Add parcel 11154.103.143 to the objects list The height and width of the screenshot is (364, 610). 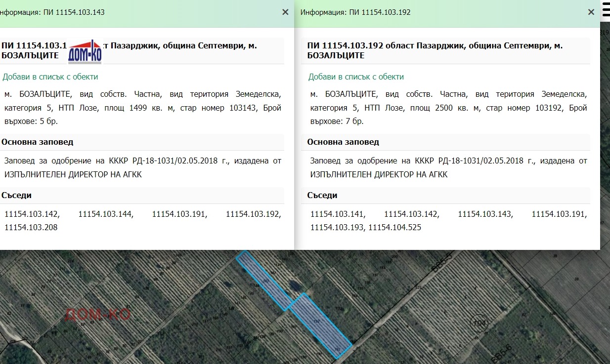(50, 77)
